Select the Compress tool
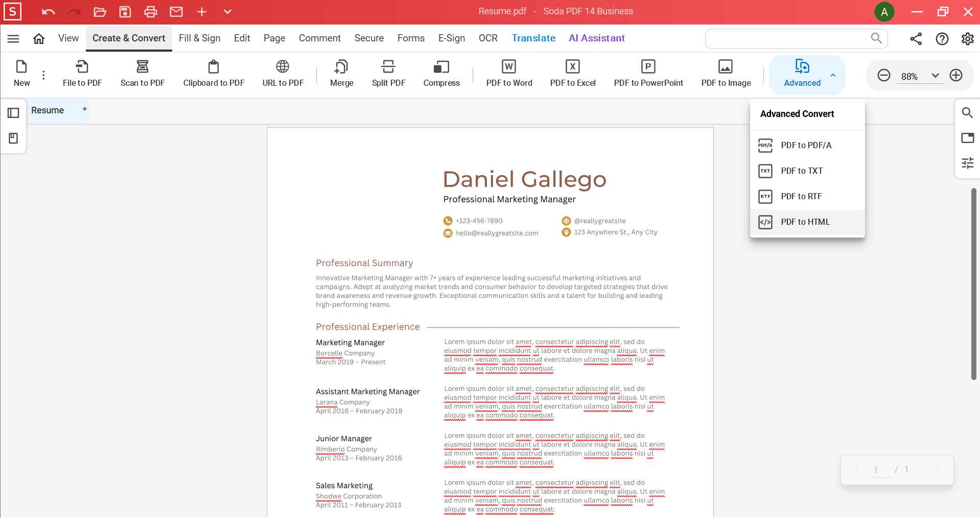980x518 pixels. (441, 73)
